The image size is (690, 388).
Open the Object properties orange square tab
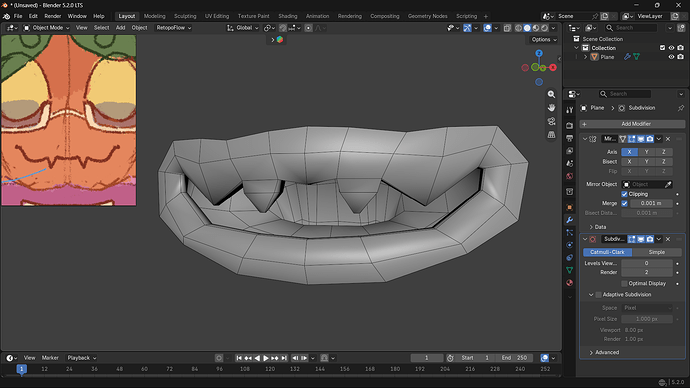point(569,207)
